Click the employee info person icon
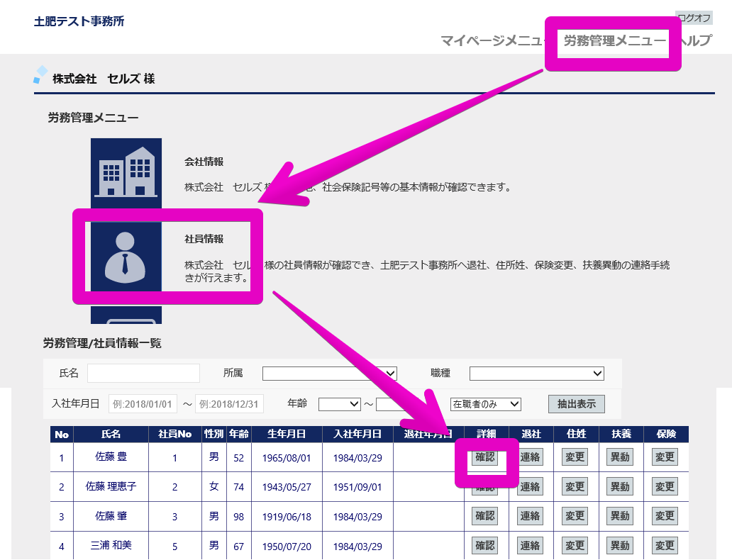This screenshot has width=732, height=560. [x=126, y=255]
